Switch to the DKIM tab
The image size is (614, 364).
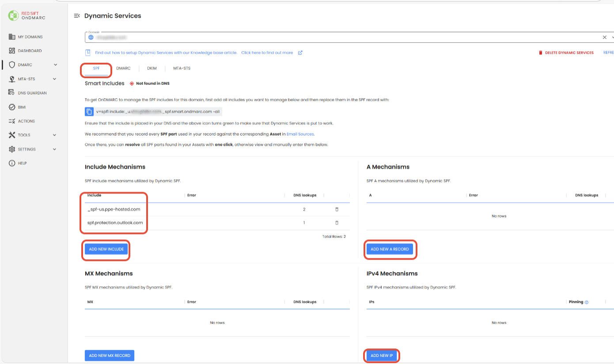152,68
